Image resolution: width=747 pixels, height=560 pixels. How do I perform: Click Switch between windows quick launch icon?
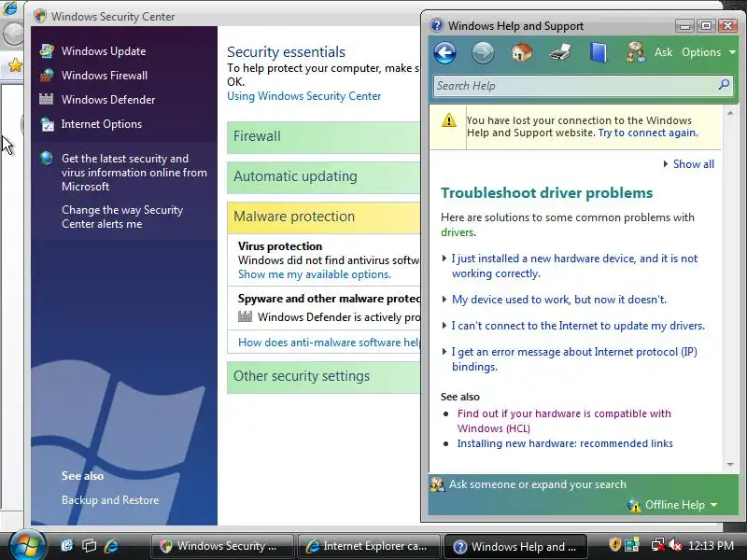(x=89, y=546)
